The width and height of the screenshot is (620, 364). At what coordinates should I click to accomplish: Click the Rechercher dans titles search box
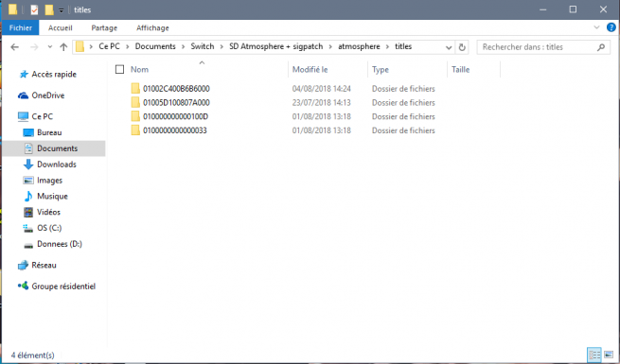pos(538,47)
